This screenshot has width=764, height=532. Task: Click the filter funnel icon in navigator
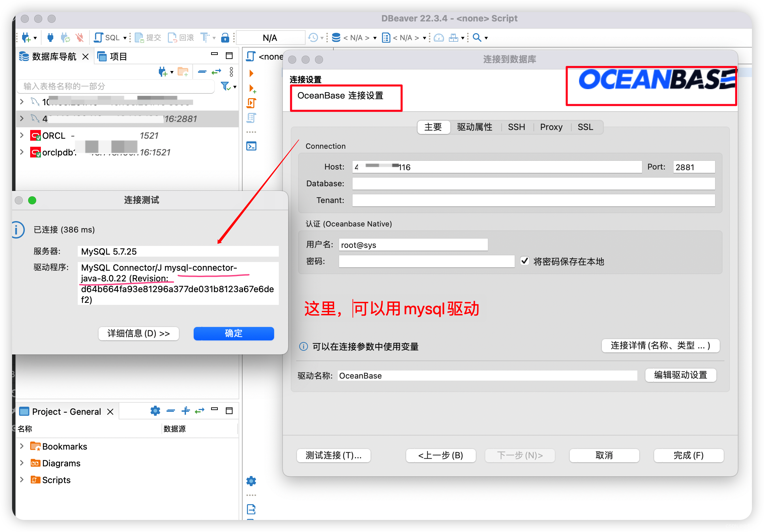tap(226, 86)
